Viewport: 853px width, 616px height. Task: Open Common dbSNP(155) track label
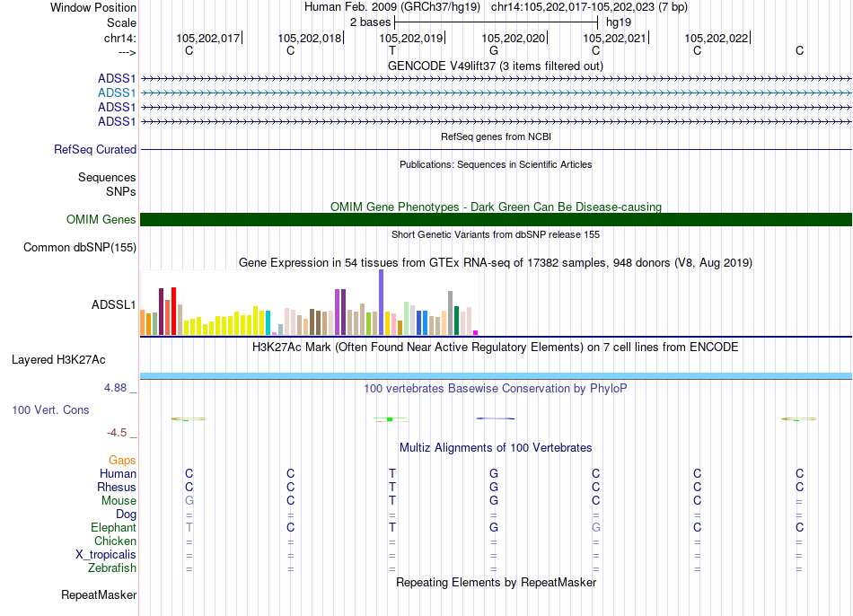pos(80,248)
